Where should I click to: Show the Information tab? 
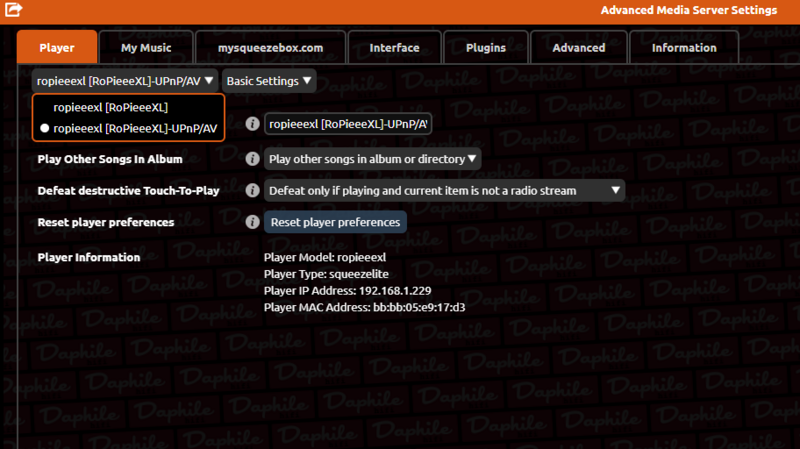click(x=684, y=48)
